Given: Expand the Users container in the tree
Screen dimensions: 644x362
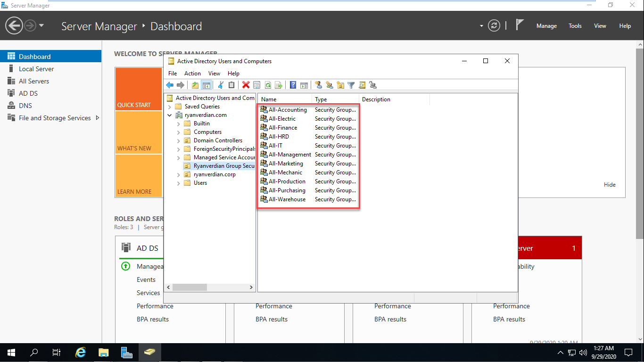Looking at the screenshot, I should (x=179, y=183).
